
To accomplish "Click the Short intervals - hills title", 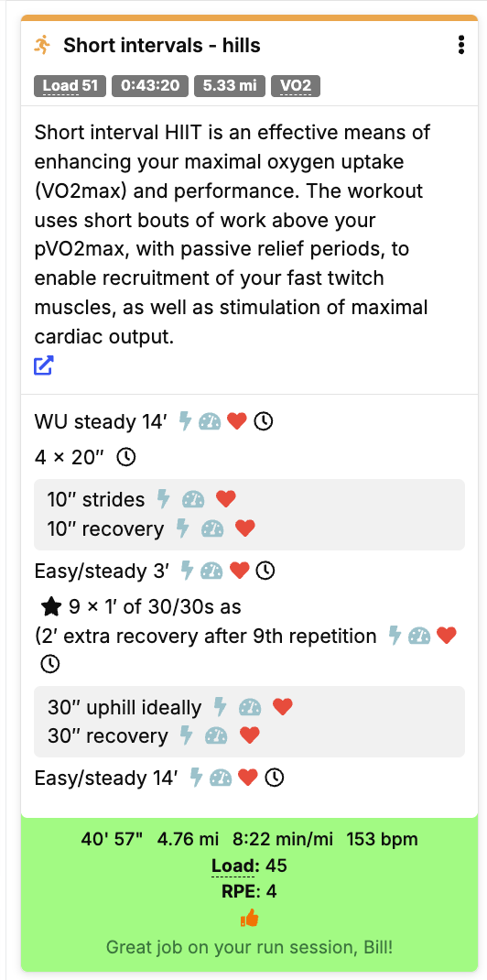I will (162, 45).
